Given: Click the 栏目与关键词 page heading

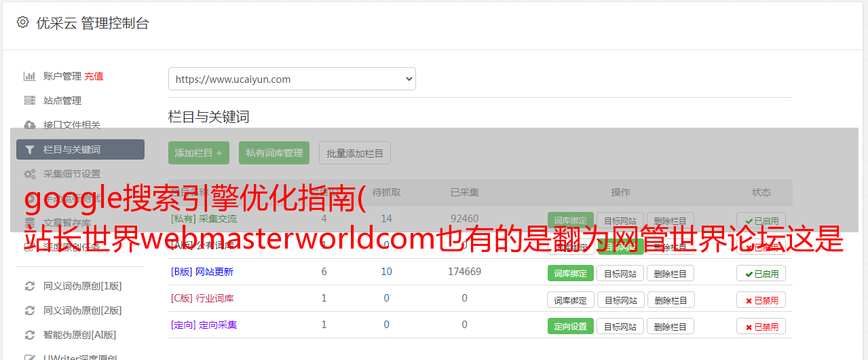Looking at the screenshot, I should pos(209,117).
